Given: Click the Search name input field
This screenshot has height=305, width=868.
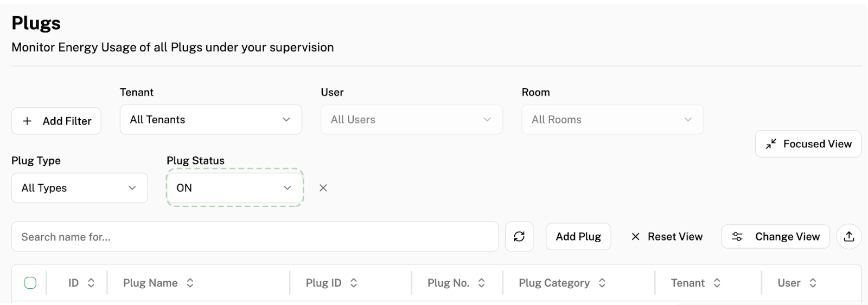Looking at the screenshot, I should 255,237.
